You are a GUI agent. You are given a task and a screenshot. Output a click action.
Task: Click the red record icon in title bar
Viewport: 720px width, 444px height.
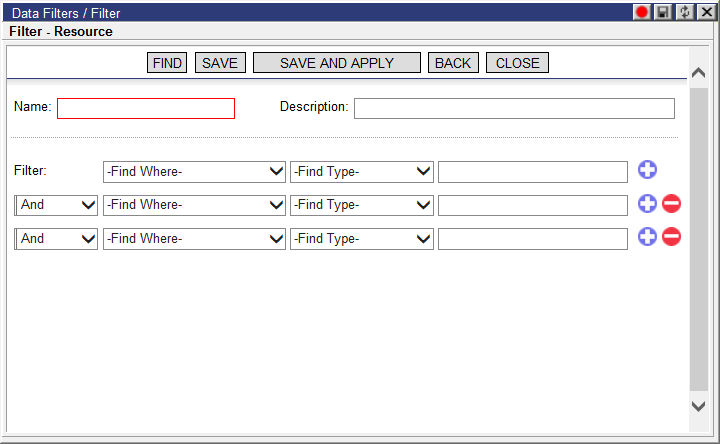click(641, 12)
